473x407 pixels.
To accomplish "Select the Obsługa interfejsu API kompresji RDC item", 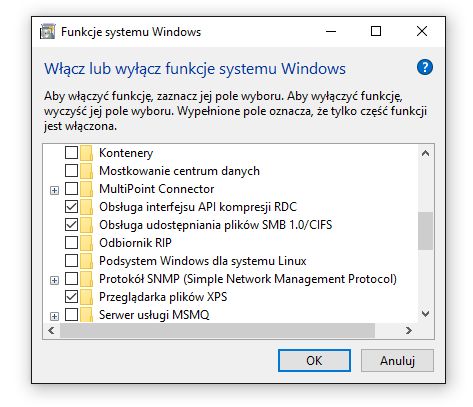I will (198, 207).
